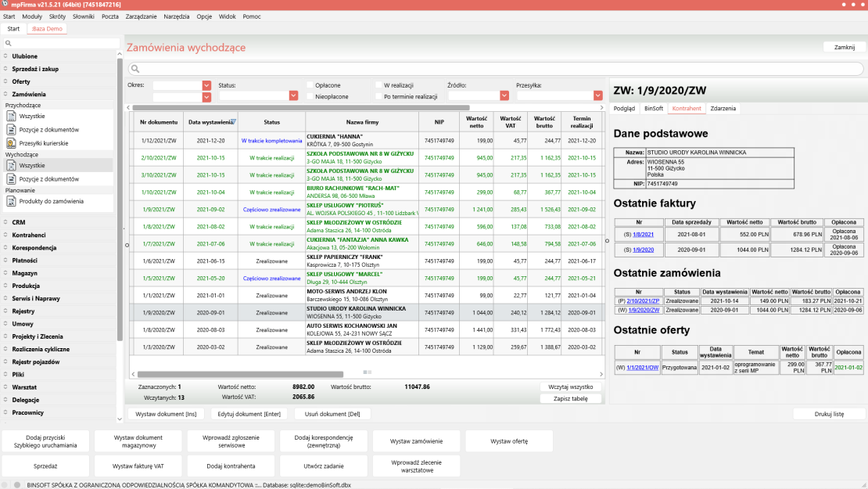Open the outgoing Pozycje z dokumentów icon

click(x=11, y=179)
